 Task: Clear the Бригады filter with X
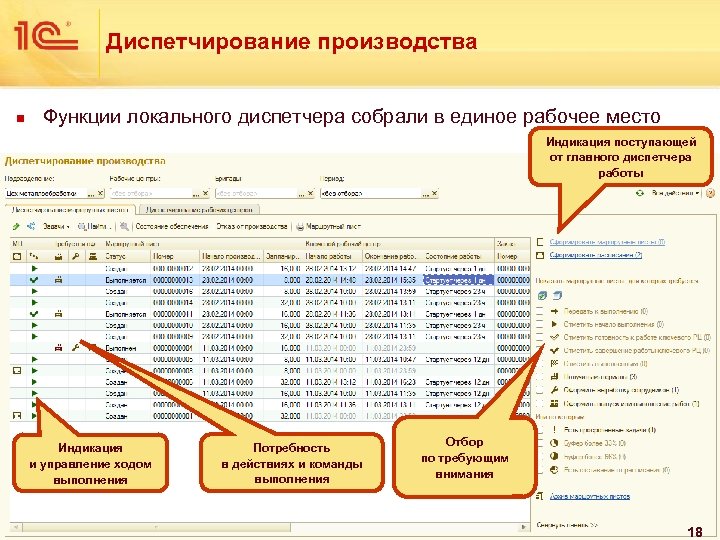310,193
